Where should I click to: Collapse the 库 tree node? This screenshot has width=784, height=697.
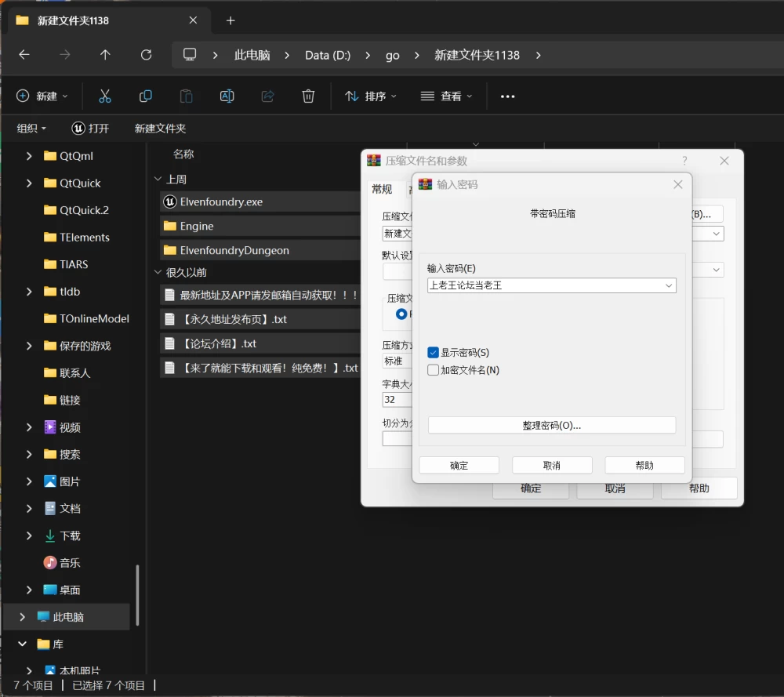click(x=23, y=644)
